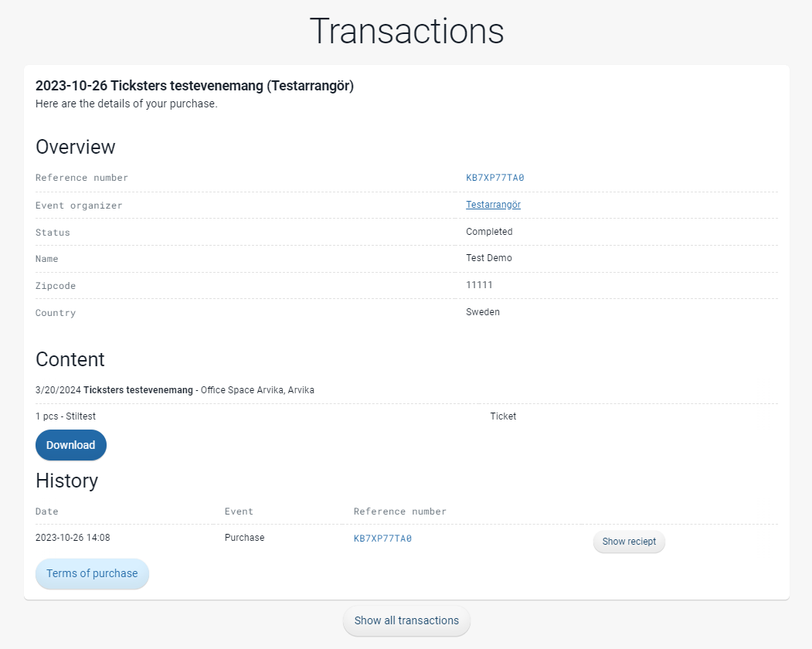Click the Test Demo name value
This screenshot has height=649, width=812.
[x=488, y=258]
